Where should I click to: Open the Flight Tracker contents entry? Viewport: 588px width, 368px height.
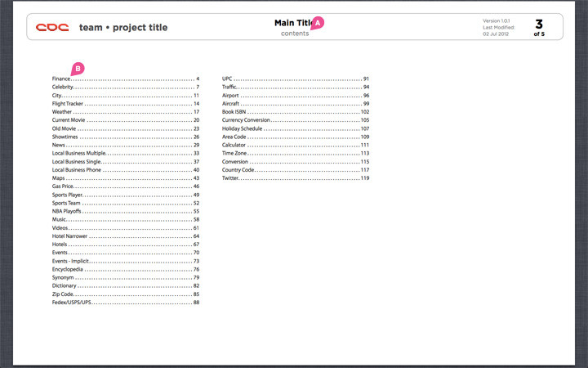[126, 104]
